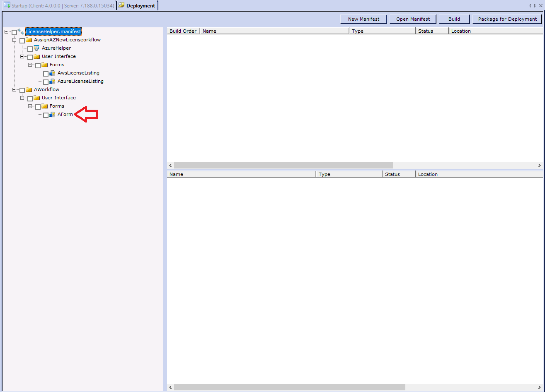Select the AzureLicenseListing tree item
This screenshot has width=545, height=392.
click(80, 82)
